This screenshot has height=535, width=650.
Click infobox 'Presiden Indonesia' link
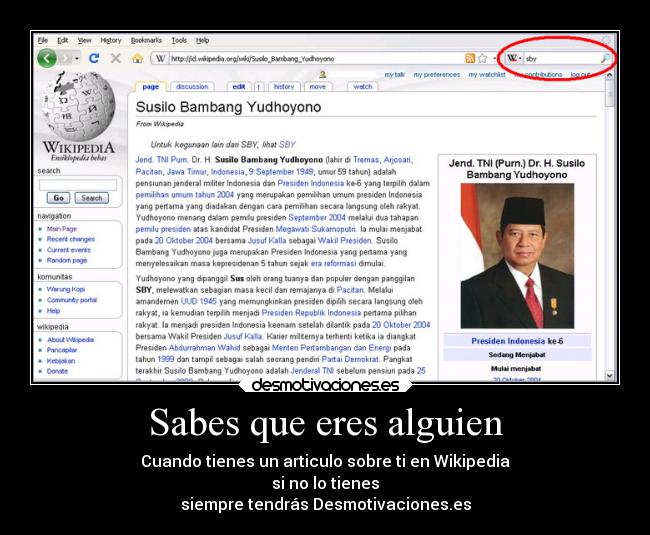click(508, 341)
